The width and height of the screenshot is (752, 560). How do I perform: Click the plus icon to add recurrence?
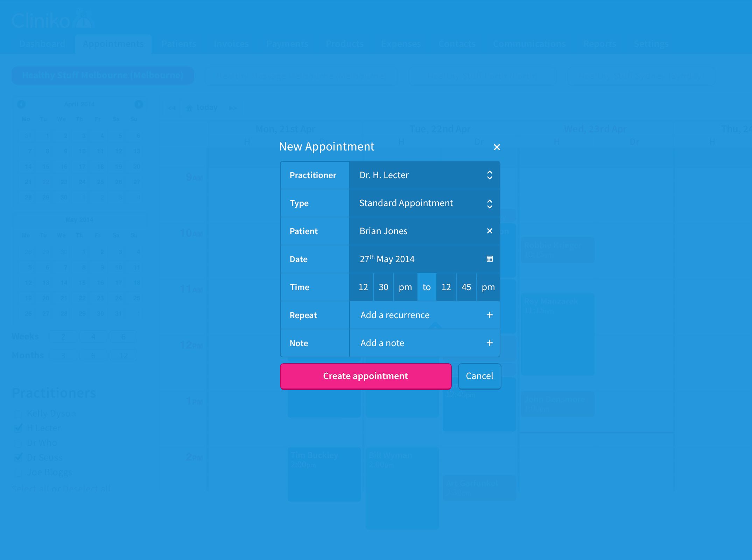[490, 315]
